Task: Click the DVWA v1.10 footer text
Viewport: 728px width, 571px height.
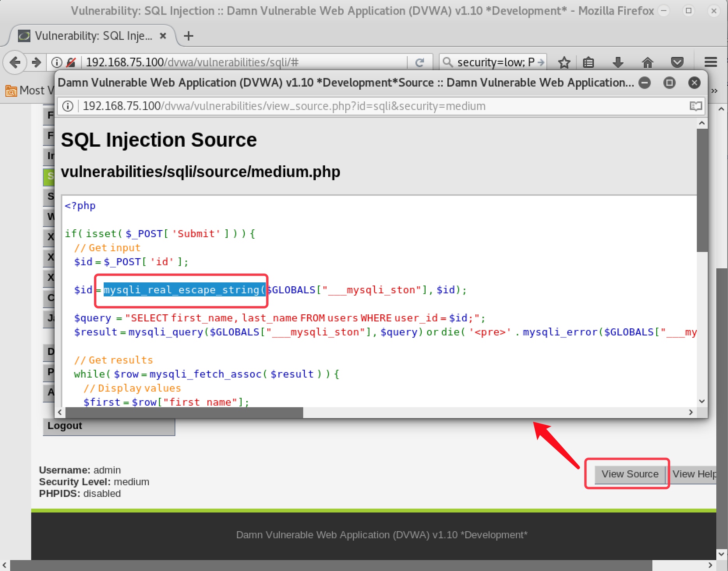Action: click(x=382, y=535)
